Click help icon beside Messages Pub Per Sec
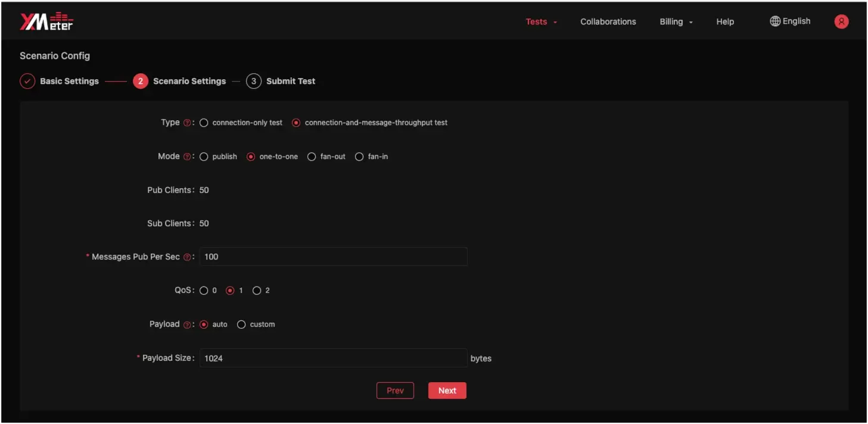This screenshot has height=424, width=868. click(187, 257)
